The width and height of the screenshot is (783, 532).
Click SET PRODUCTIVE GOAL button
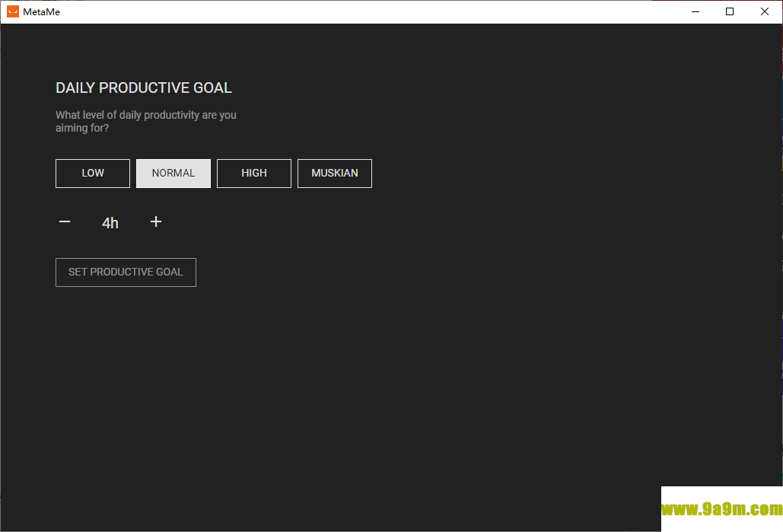(126, 272)
